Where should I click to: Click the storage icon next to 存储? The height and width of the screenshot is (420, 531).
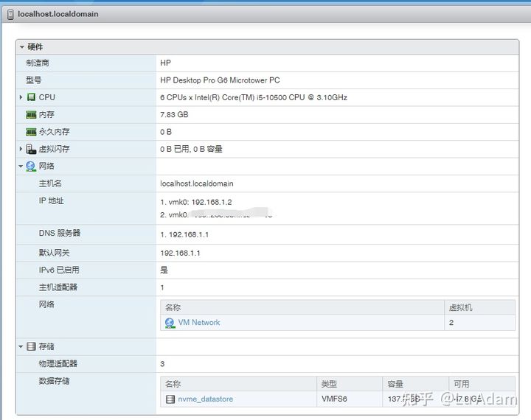point(31,346)
